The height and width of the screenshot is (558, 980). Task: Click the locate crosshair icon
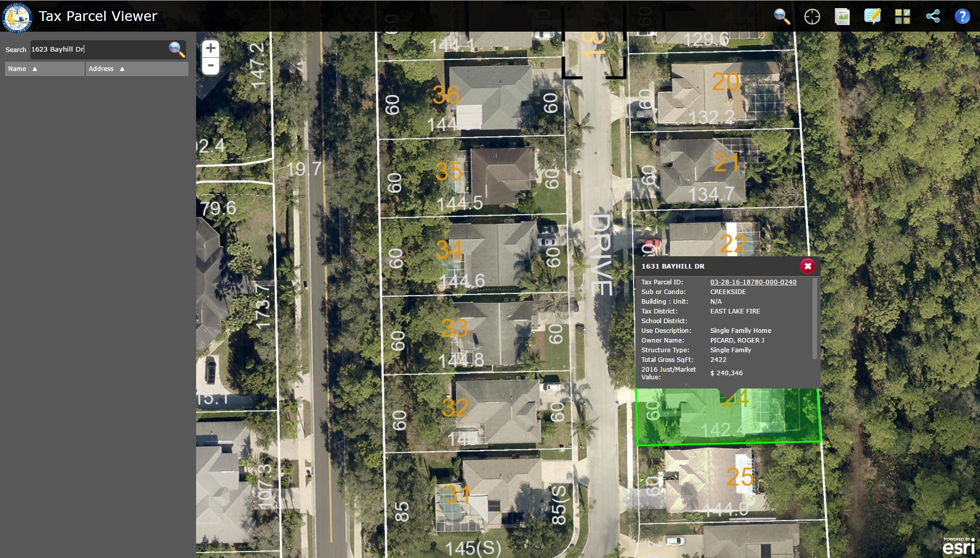tap(812, 16)
